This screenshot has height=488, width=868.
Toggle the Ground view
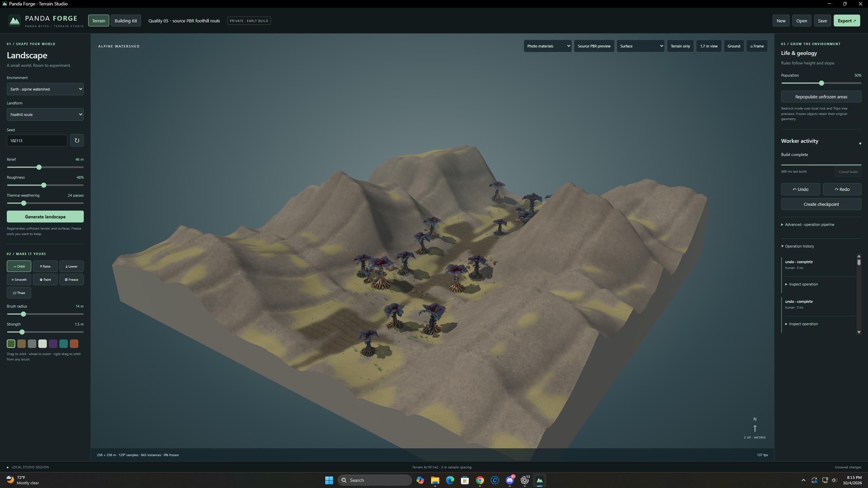click(734, 46)
